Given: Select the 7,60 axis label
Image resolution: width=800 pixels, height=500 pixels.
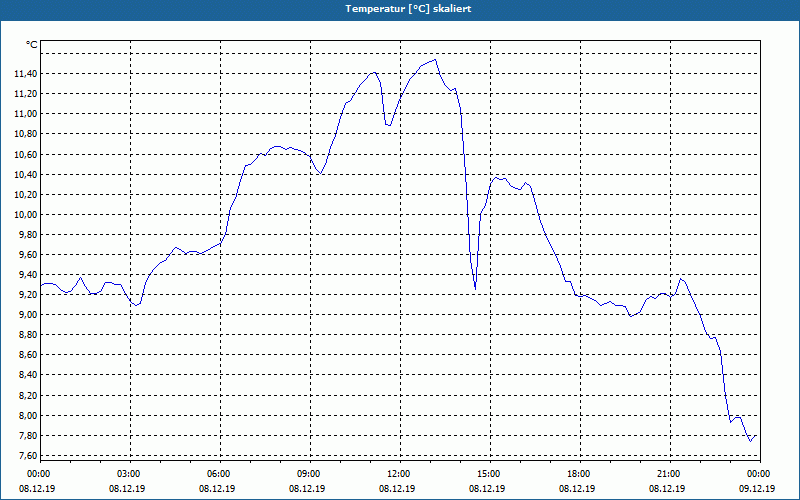Looking at the screenshot, I should 28,455.
